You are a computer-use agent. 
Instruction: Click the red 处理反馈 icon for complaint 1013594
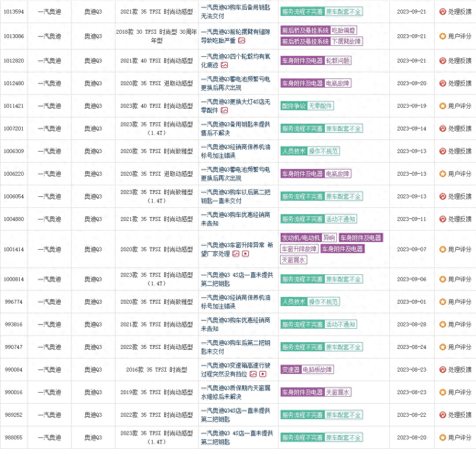443,12
